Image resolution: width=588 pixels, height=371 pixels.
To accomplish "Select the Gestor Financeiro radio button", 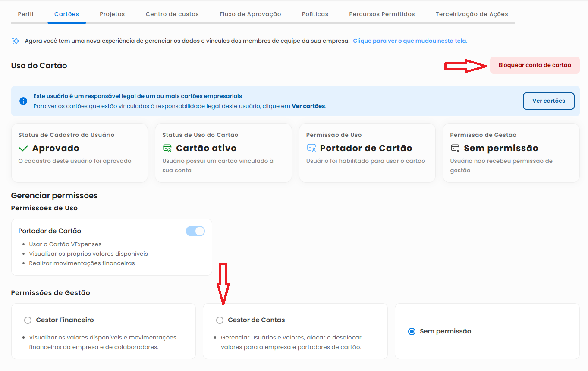I will click(28, 320).
